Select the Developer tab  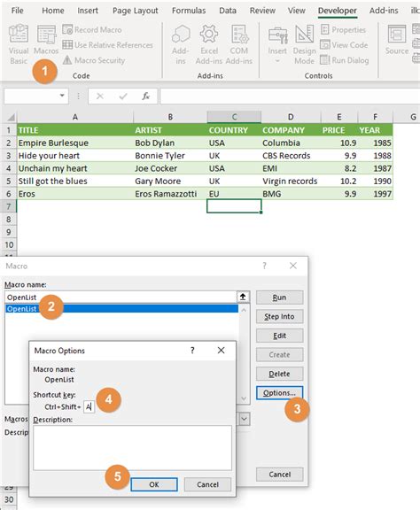(338, 11)
